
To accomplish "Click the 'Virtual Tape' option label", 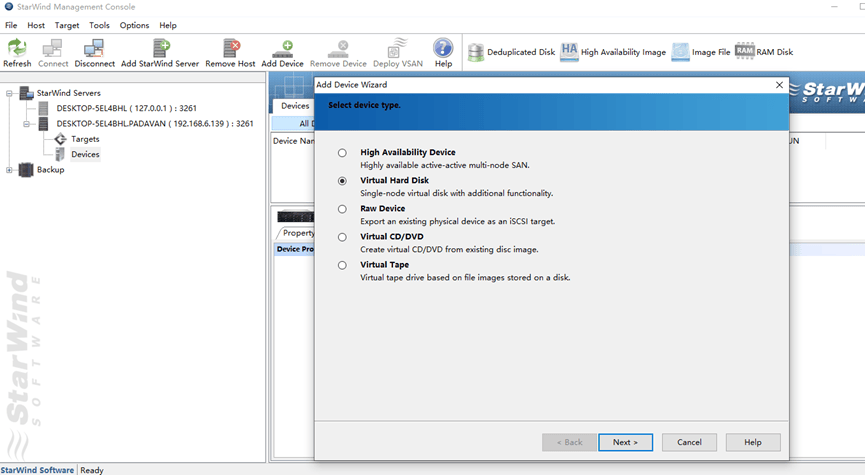I will tap(385, 265).
